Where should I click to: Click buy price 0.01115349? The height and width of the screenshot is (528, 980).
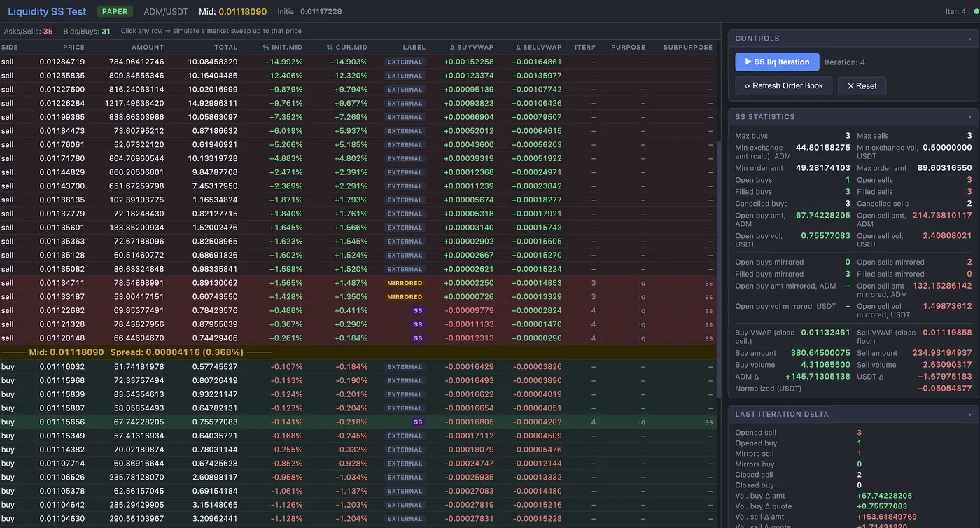pos(62,436)
